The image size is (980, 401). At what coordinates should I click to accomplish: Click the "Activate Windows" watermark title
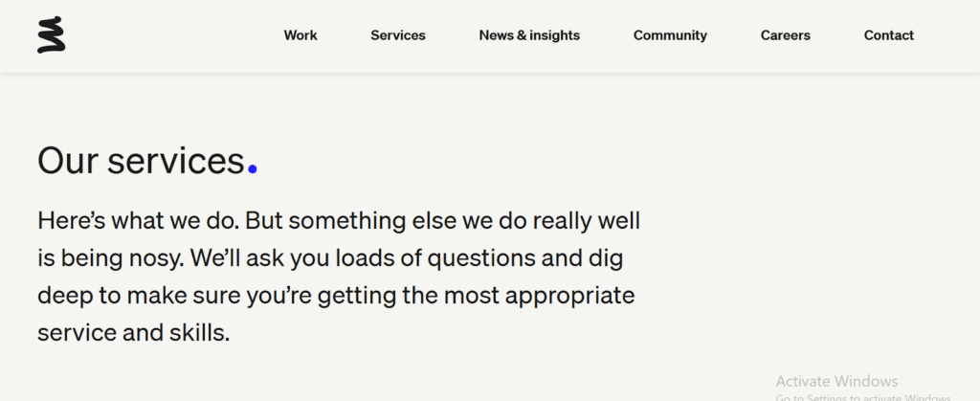pyautogui.click(x=836, y=381)
